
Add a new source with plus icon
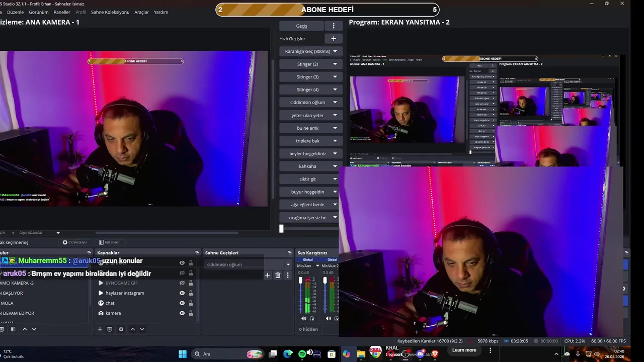(x=100, y=329)
